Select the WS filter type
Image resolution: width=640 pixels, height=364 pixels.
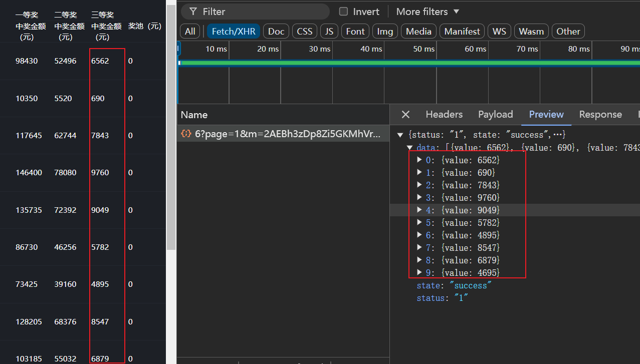[x=499, y=31]
